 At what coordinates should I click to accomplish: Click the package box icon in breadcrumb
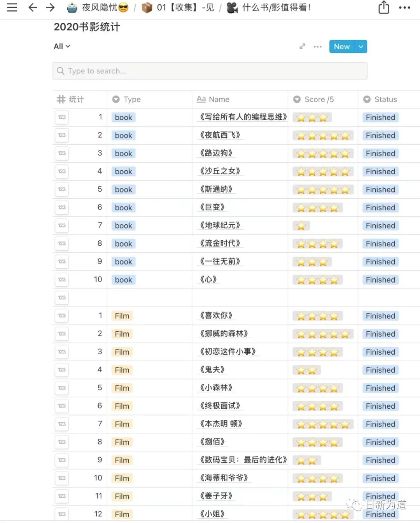(147, 7)
